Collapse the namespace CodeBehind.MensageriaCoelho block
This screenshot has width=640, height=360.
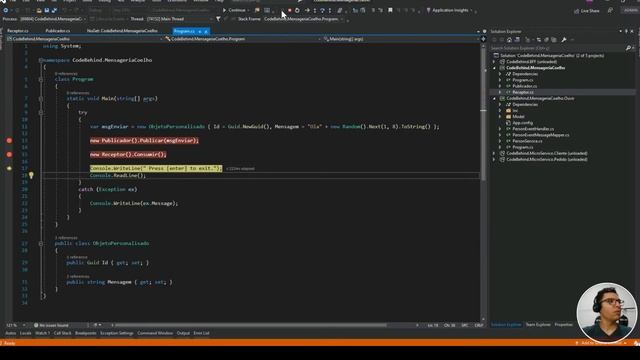tap(40, 60)
